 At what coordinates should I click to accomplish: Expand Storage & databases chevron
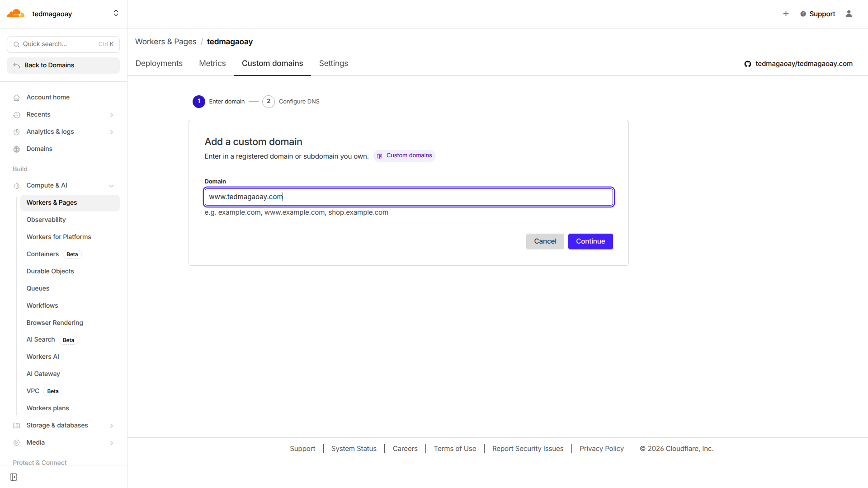(x=111, y=426)
